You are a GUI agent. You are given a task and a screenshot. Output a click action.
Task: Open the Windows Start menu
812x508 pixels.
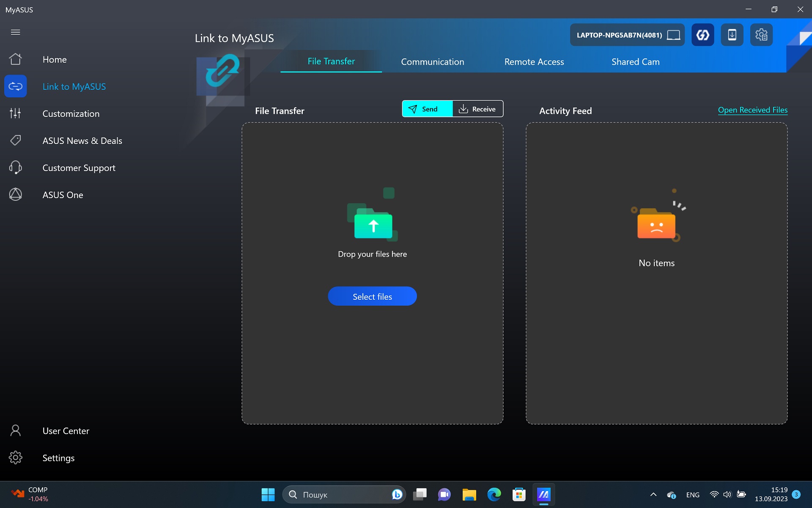point(268,494)
